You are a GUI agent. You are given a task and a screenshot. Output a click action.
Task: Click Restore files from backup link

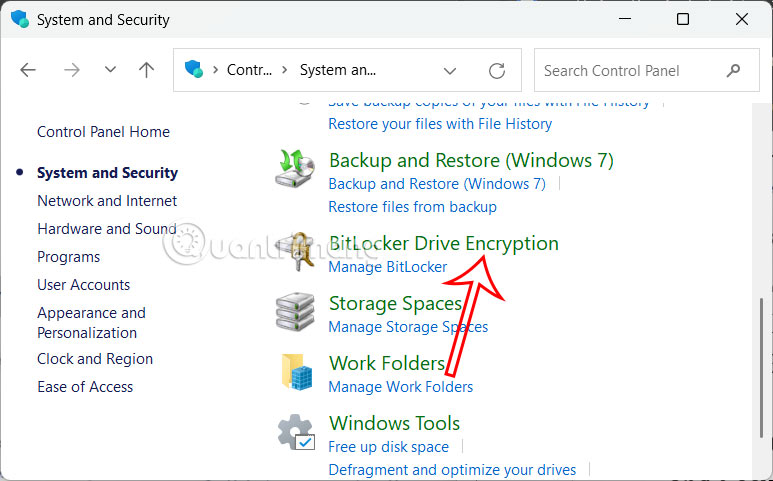[x=412, y=207]
